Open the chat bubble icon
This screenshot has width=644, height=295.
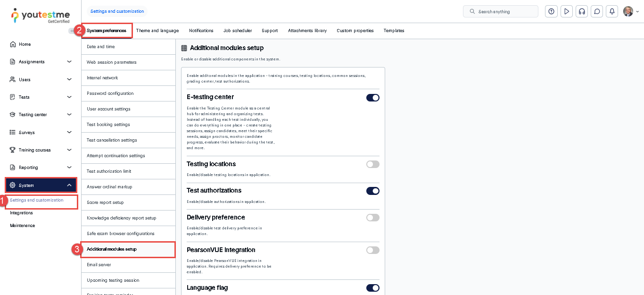point(597,11)
